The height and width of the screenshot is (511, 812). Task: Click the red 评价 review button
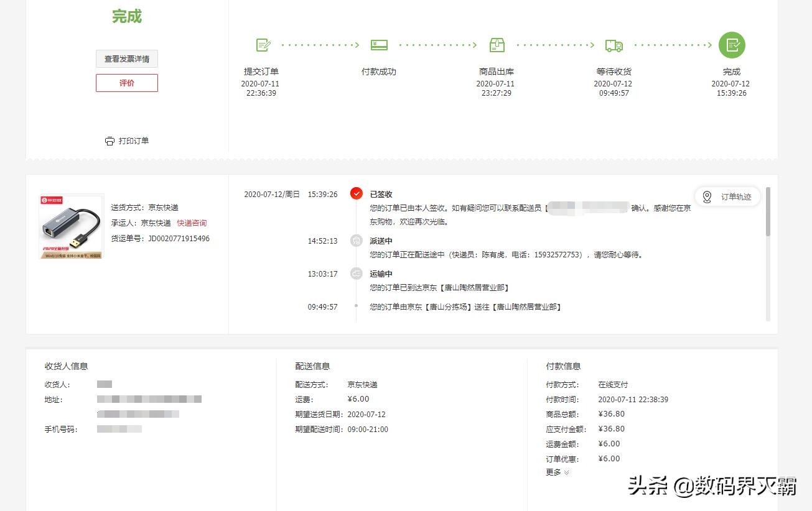tap(126, 83)
